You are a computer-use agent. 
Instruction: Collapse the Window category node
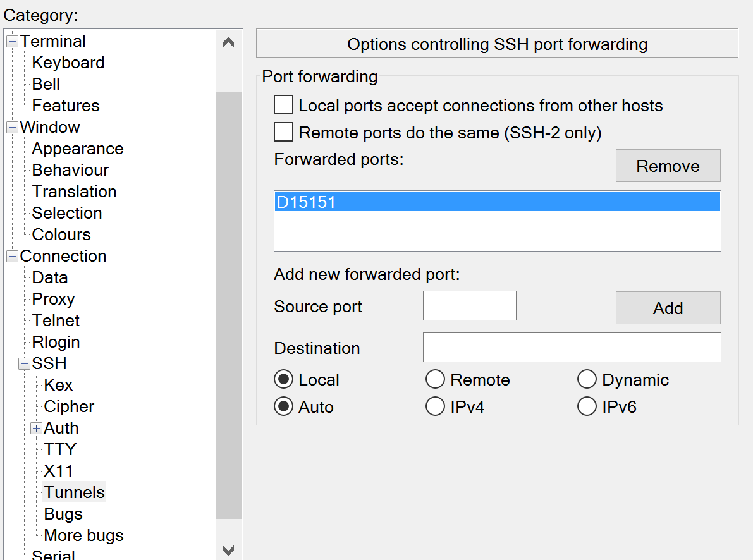12,128
